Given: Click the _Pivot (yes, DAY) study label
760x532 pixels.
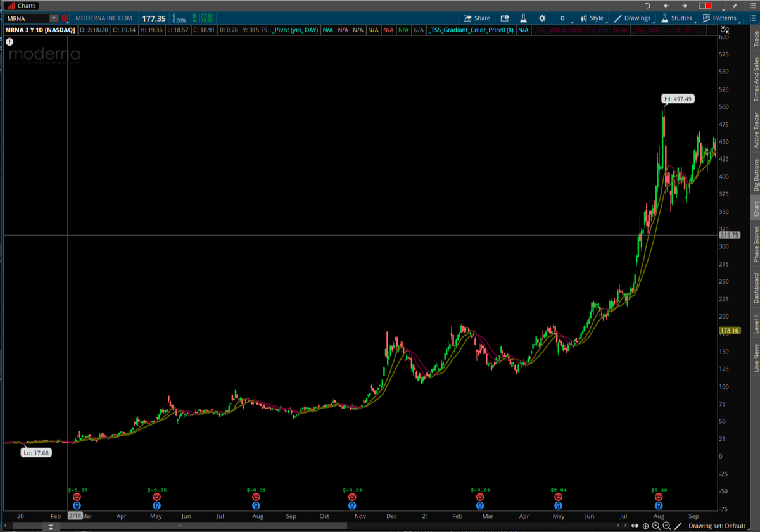Looking at the screenshot, I should point(294,30).
